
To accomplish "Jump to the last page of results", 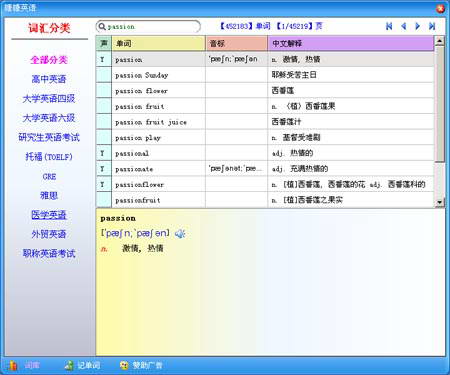I will coord(432,26).
